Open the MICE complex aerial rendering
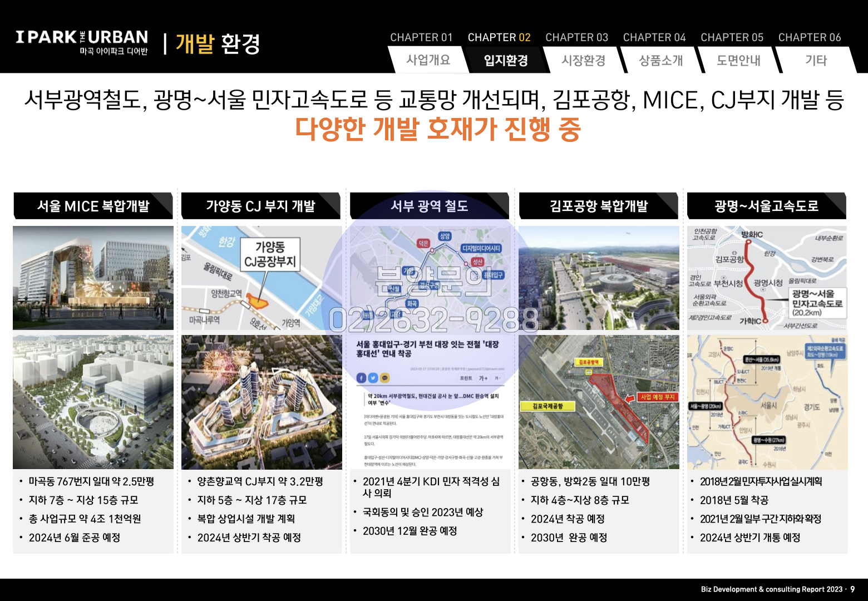 click(x=93, y=402)
